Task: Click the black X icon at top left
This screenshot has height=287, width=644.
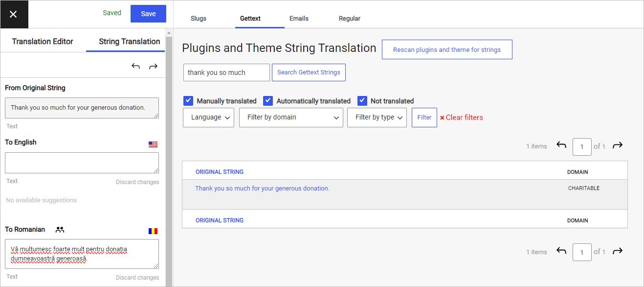Action: tap(14, 14)
